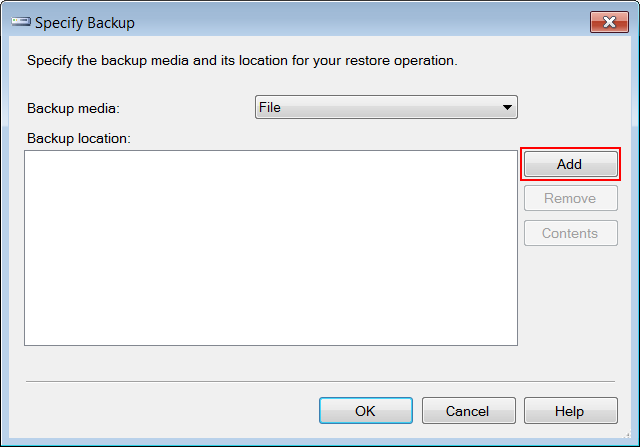
Task: Click inside the empty Backup location list
Action: pyautogui.click(x=271, y=248)
